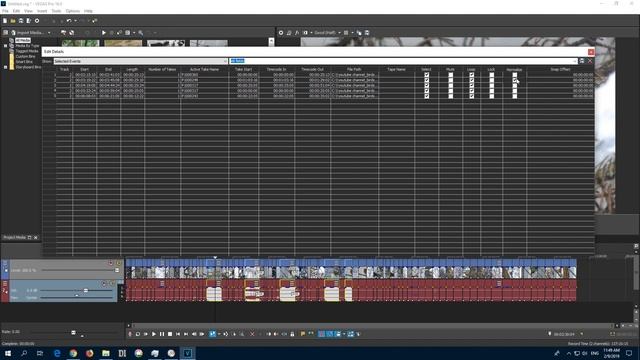Viewport: 640px width, 360px height.
Task: Open the View menu
Action: coord(28,11)
